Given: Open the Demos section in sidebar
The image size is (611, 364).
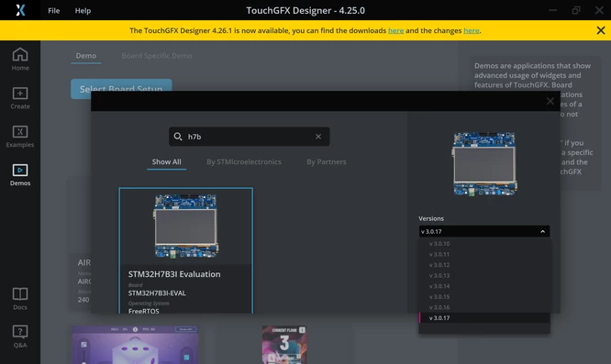Looking at the screenshot, I should [20, 175].
